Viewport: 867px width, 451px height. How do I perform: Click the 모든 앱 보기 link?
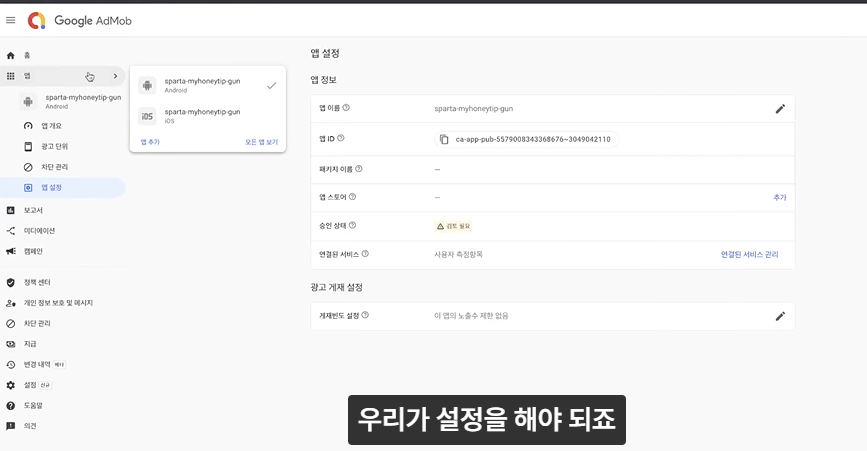[262, 142]
